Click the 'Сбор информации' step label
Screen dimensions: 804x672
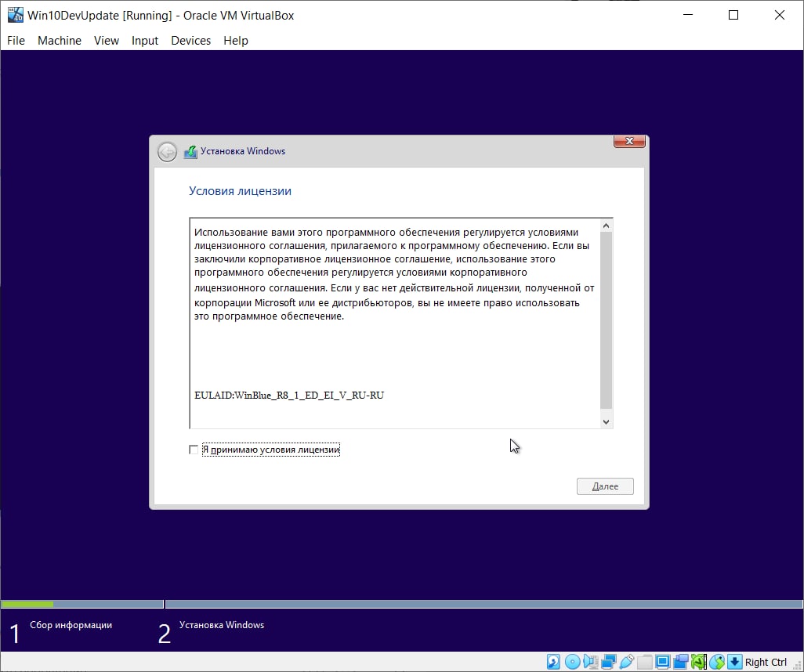click(71, 625)
